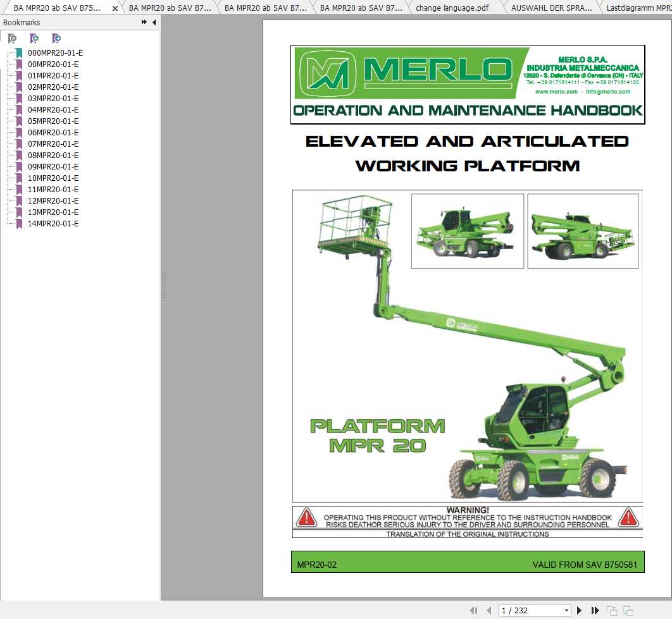The image size is (672, 619).
Task: Select the Delete Bookmark icon
Action: (13, 39)
